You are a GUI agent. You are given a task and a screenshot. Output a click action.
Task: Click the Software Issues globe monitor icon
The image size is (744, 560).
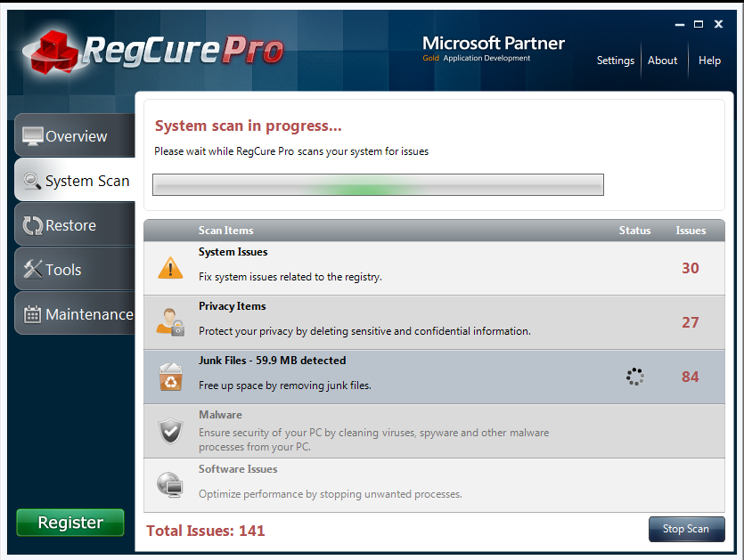click(x=170, y=484)
